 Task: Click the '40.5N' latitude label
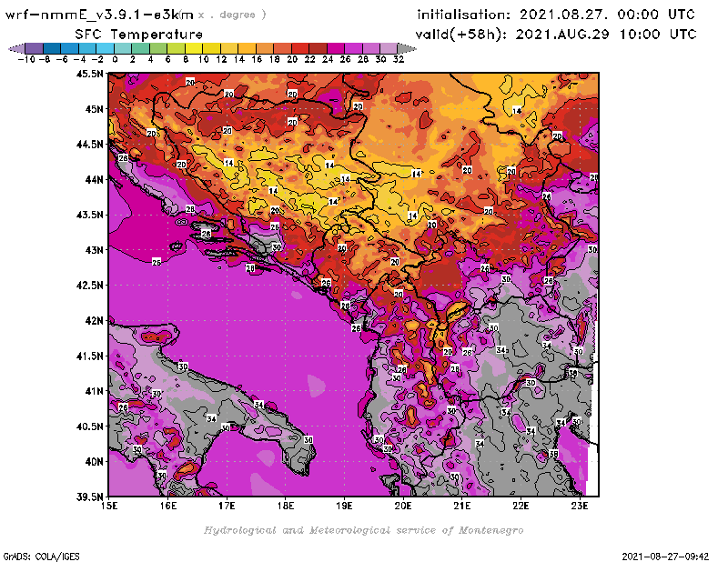click(89, 427)
